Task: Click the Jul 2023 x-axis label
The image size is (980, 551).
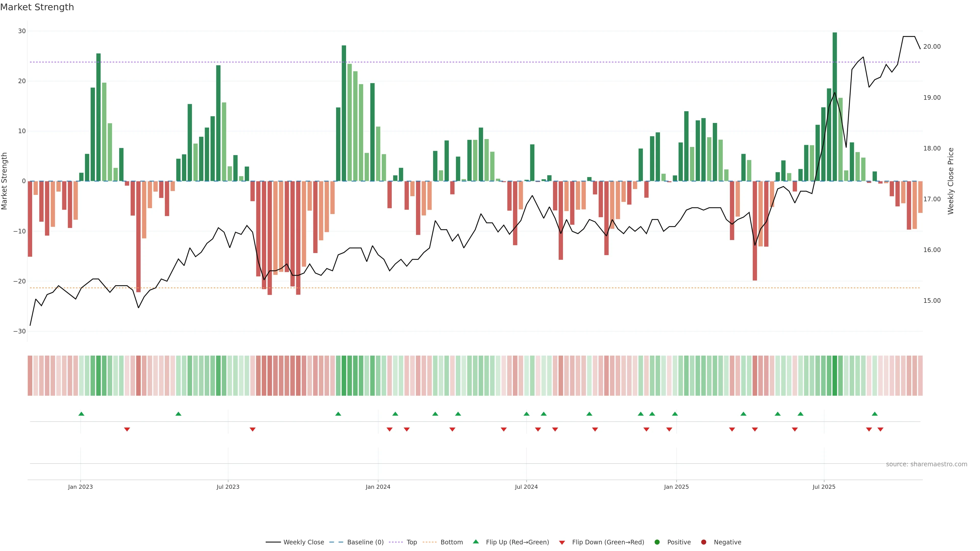Action: point(228,487)
